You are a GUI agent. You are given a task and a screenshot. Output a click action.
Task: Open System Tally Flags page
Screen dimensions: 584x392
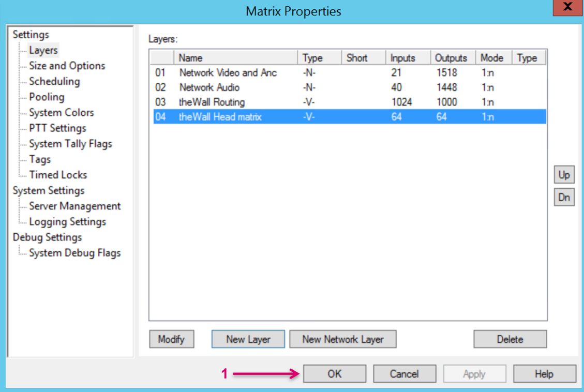(x=70, y=144)
